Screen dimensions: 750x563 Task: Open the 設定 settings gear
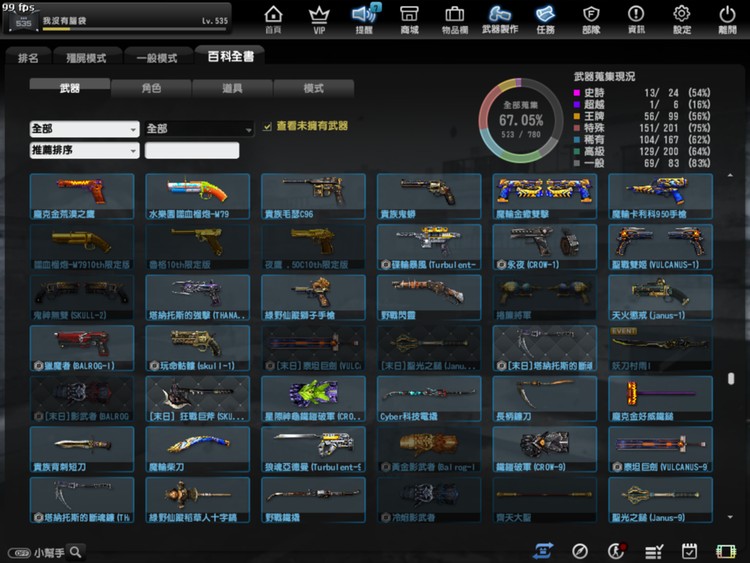(682, 18)
